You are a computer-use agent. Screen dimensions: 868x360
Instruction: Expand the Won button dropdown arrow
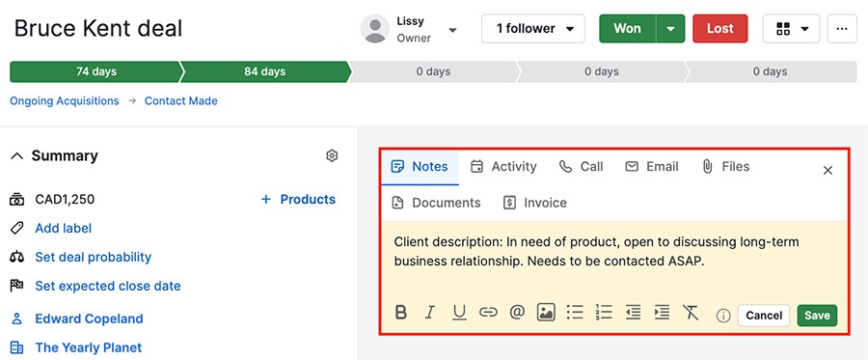(670, 29)
